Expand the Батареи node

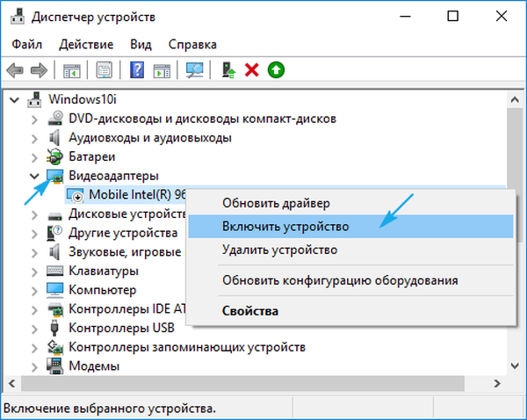pyautogui.click(x=34, y=156)
